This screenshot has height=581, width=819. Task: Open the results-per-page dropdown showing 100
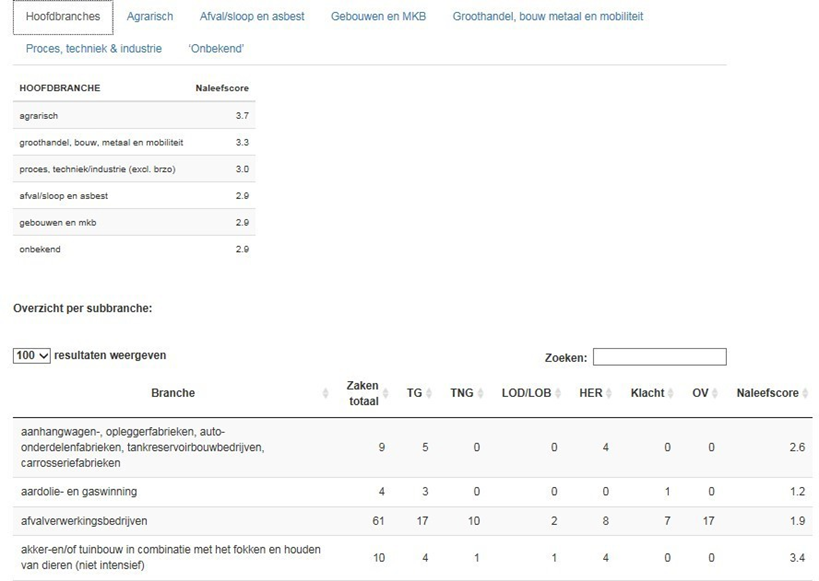pyautogui.click(x=32, y=356)
